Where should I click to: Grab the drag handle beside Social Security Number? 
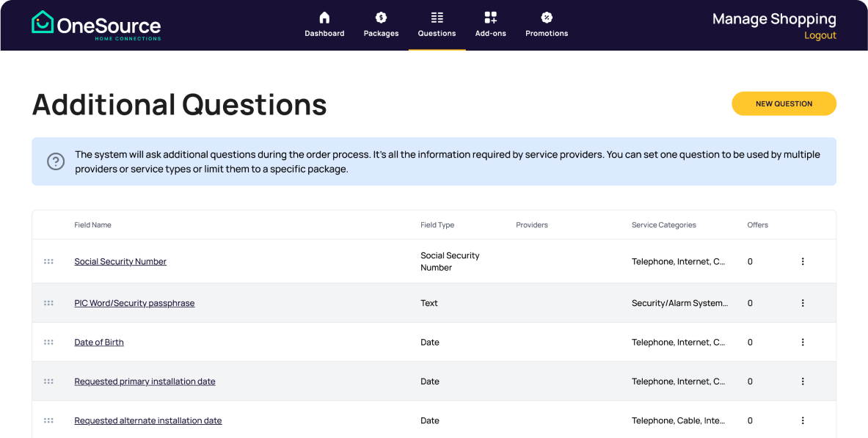pos(48,260)
